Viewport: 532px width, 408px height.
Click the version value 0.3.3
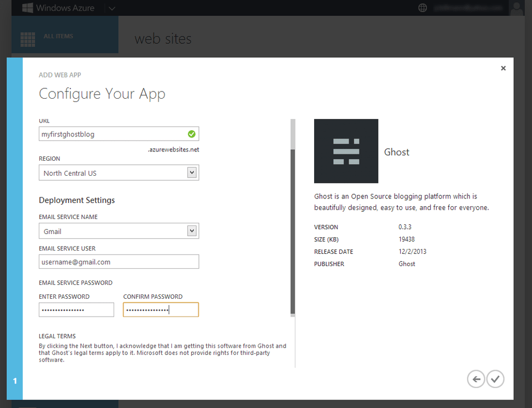point(405,227)
